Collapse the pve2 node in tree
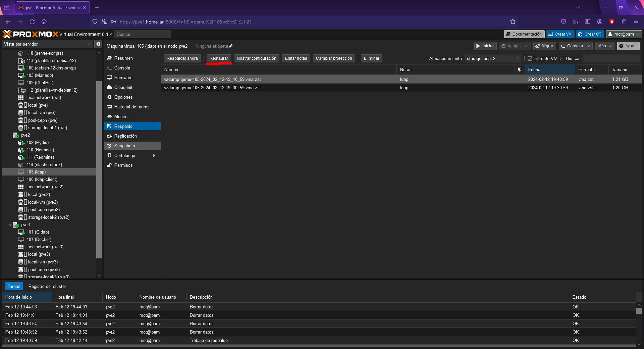Image resolution: width=644 pixels, height=349 pixels. (x=10, y=135)
